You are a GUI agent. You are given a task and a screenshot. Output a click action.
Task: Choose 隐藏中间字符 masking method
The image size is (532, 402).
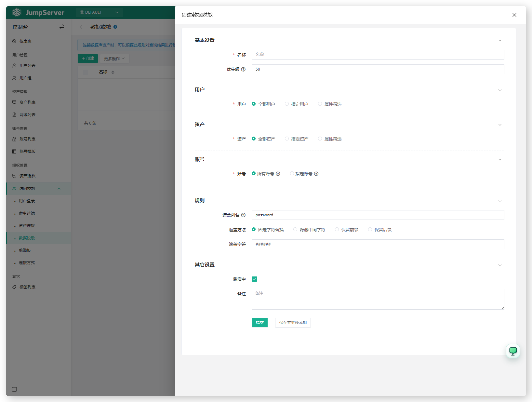(x=309, y=230)
